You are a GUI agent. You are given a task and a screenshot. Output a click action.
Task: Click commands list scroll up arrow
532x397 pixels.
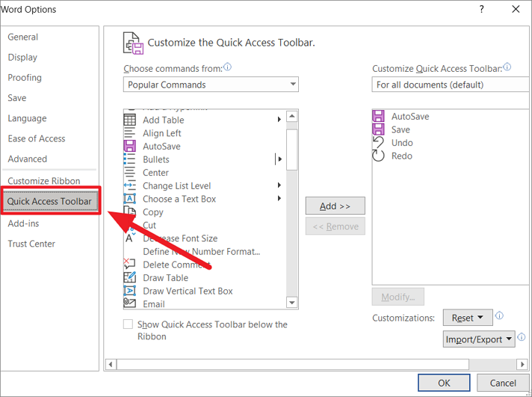pos(292,116)
